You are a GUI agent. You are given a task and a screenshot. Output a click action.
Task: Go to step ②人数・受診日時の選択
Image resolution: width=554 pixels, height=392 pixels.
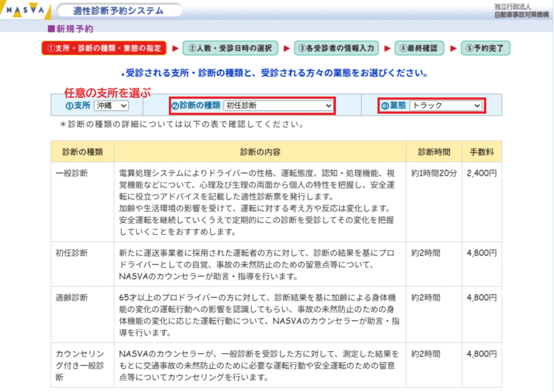(230, 48)
